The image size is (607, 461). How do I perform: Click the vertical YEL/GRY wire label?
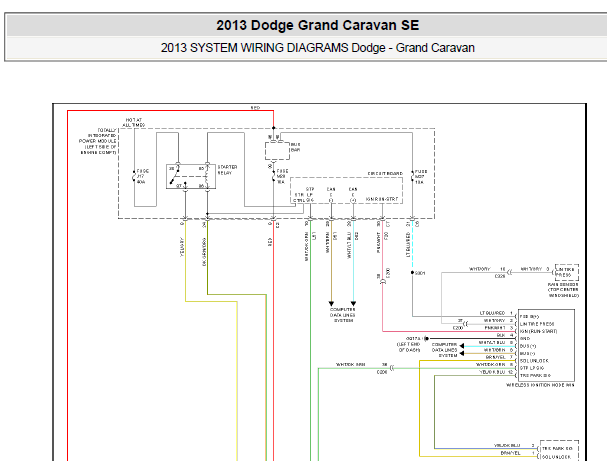[182, 247]
